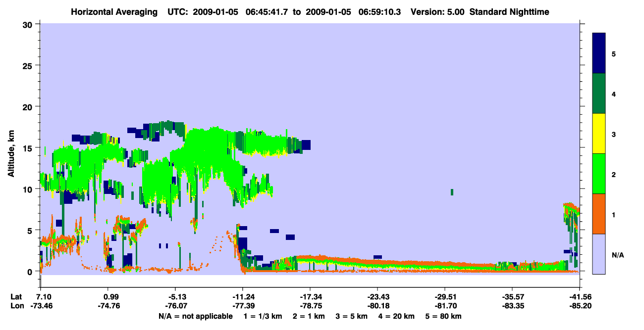644x330 pixels.
Task: Click legend text '5 = 80 km'
Action: coord(444,316)
